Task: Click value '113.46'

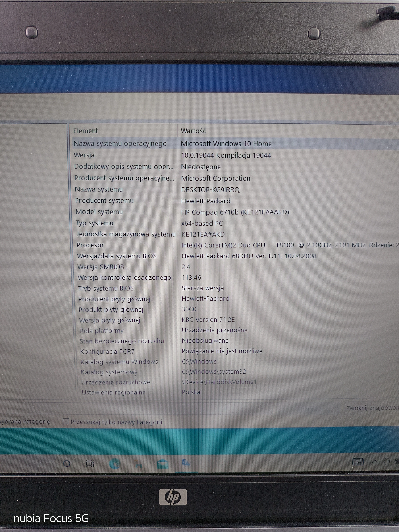Action: point(191,278)
